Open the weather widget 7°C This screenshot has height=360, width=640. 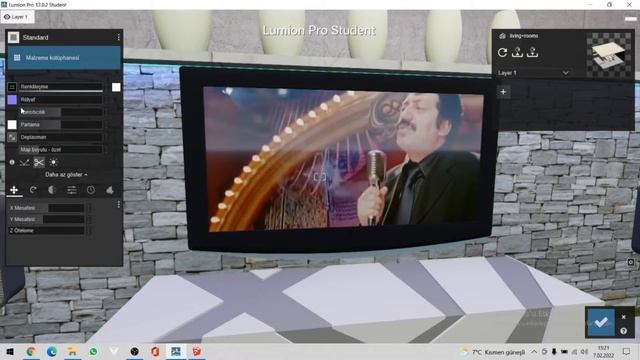point(493,352)
